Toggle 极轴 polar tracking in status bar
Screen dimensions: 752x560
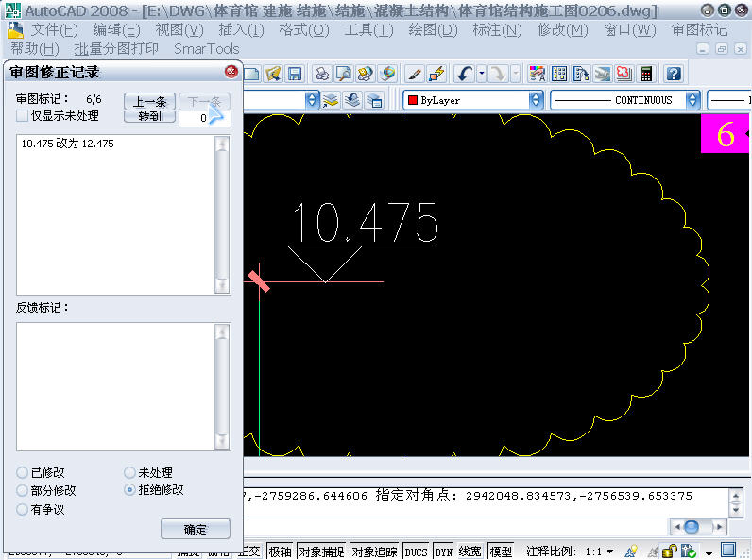click(x=280, y=552)
